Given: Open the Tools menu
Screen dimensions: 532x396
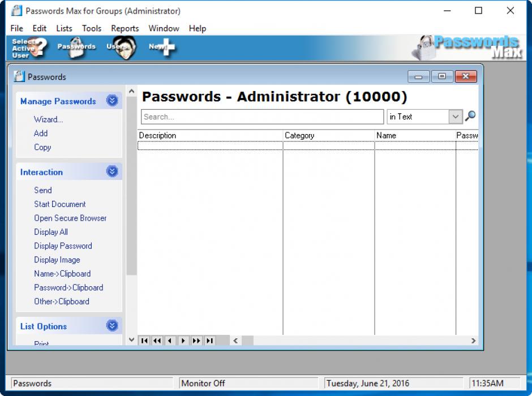Looking at the screenshot, I should pyautogui.click(x=92, y=28).
